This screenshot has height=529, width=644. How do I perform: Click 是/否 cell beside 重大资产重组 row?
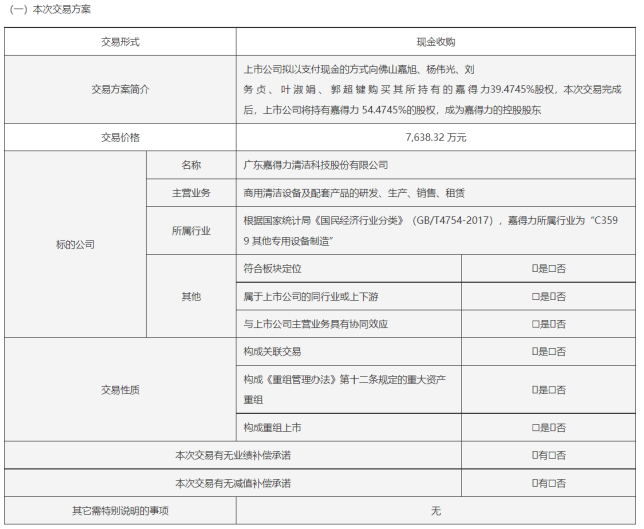pos(548,389)
